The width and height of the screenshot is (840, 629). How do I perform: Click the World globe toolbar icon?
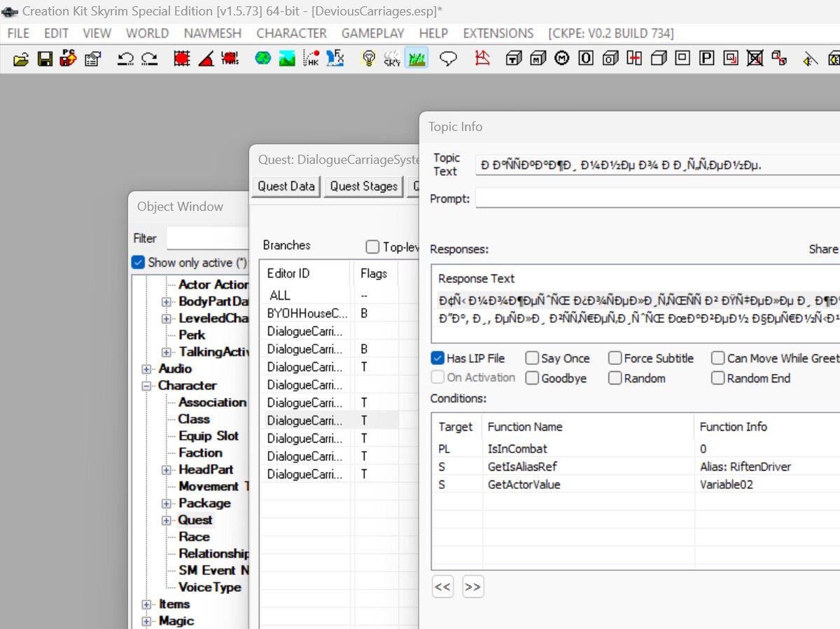pos(263,59)
